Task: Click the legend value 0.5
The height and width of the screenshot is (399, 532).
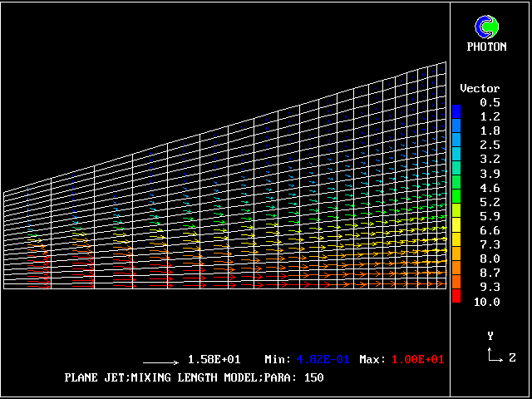Action: point(490,102)
